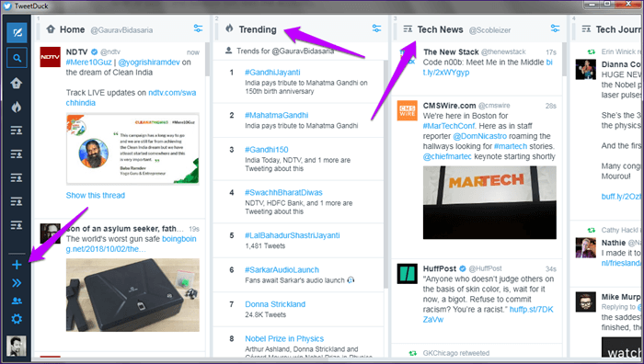Click the CMSWire avatar logo

click(407, 110)
